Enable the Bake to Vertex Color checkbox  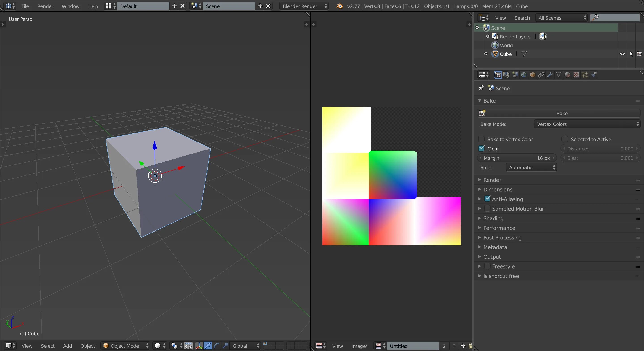(x=481, y=139)
